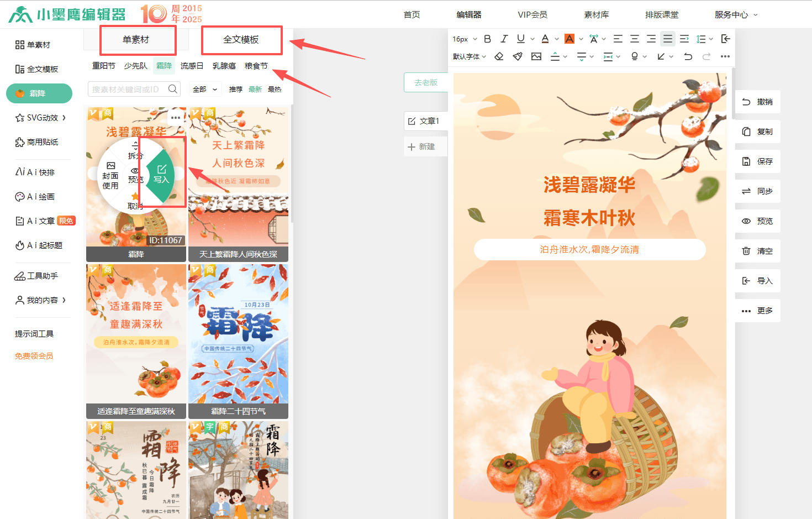Viewport: 812px width, 519px height.
Task: Click the 免费领会员 link
Action: pos(34,356)
